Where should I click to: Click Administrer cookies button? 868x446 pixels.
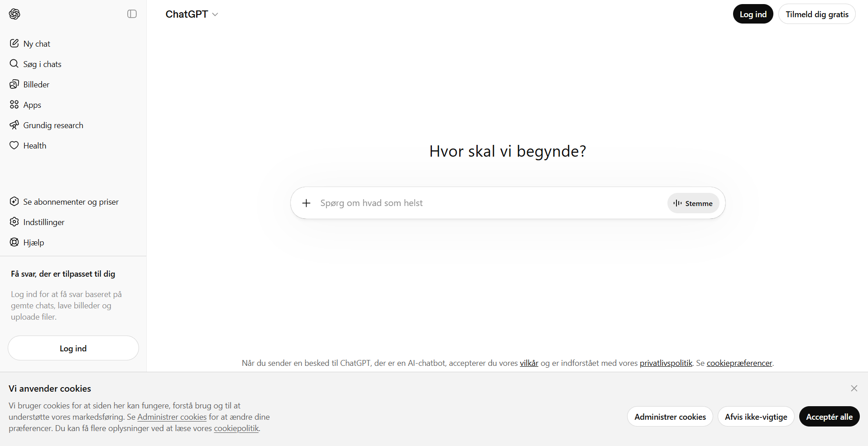tap(670, 417)
